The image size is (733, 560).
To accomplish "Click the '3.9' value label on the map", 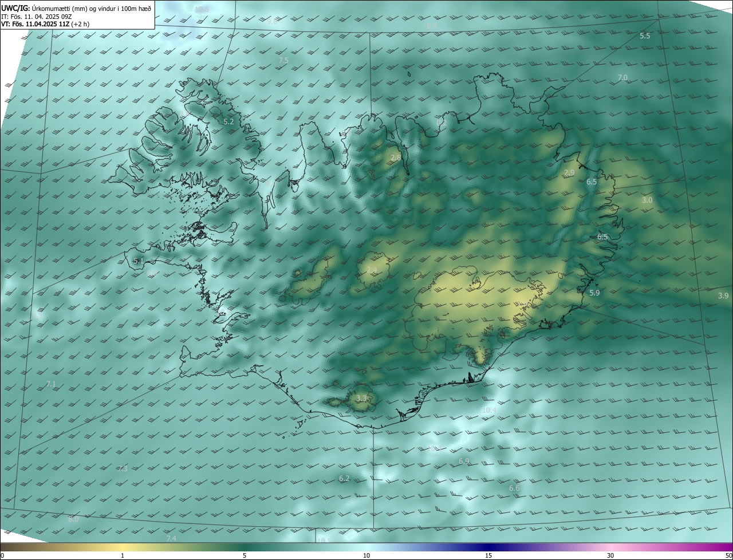I will pyautogui.click(x=723, y=296).
